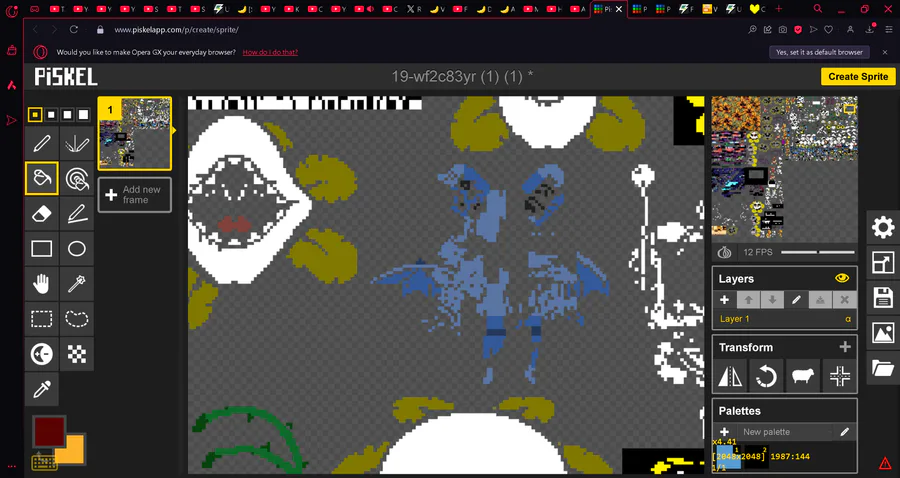The height and width of the screenshot is (478, 900).
Task: Open keyboard shortcuts cheatsheet icon
Action: click(44, 461)
